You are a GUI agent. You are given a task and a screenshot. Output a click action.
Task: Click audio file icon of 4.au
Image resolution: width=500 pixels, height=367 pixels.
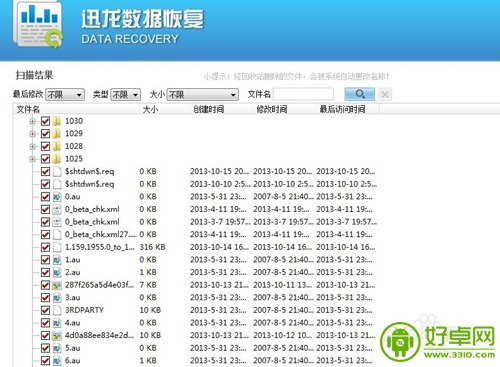tap(57, 323)
